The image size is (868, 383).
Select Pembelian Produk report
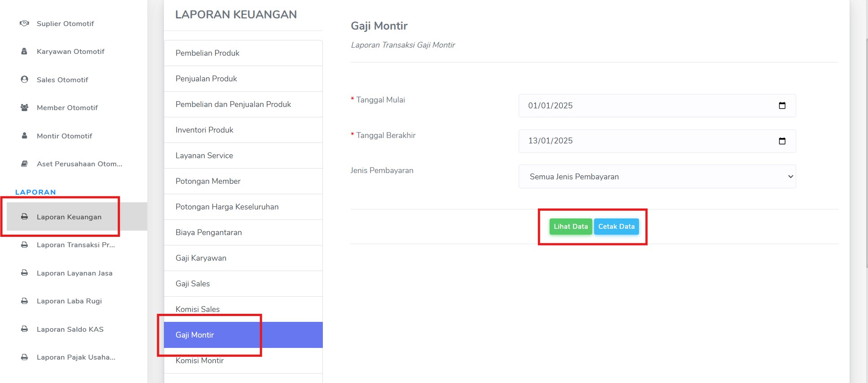243,53
